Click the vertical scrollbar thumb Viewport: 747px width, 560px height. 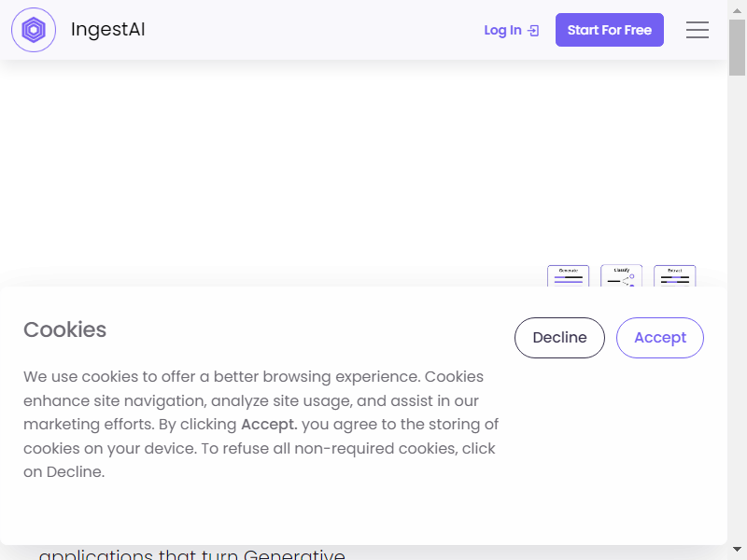point(737,48)
